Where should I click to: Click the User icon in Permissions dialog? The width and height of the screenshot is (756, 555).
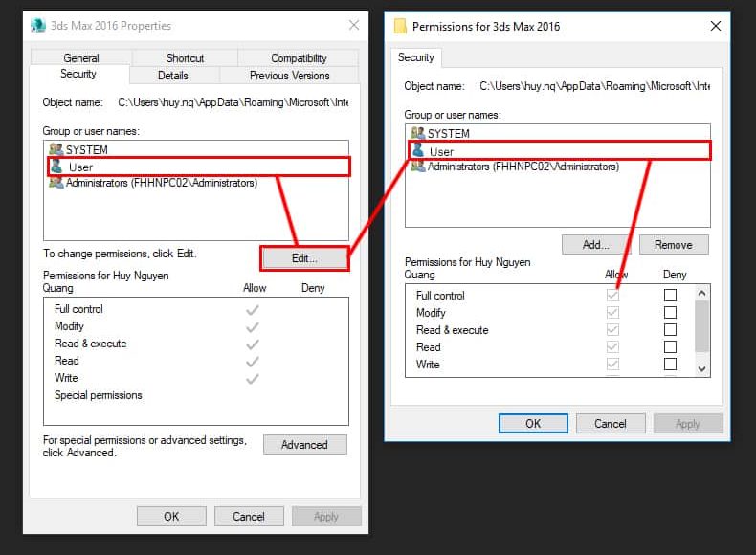pyautogui.click(x=417, y=150)
